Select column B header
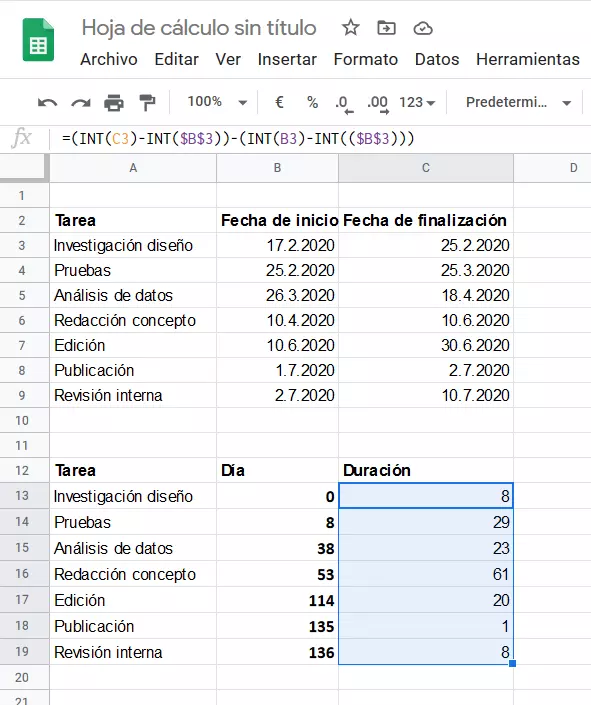 [278, 168]
